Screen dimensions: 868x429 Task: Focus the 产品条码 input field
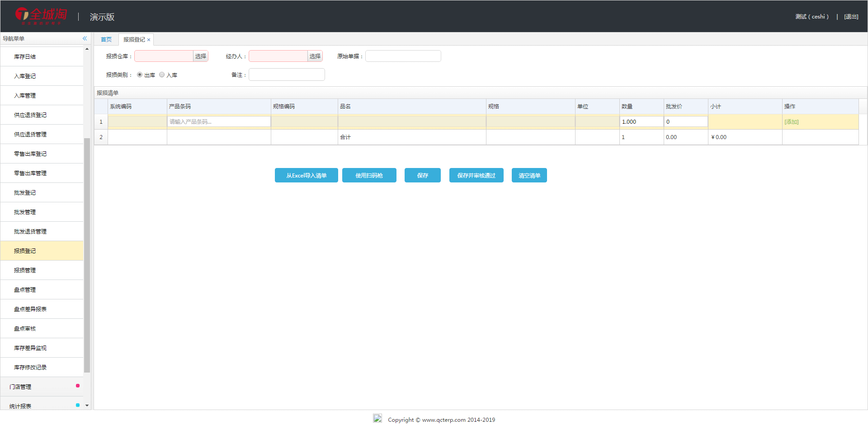219,121
